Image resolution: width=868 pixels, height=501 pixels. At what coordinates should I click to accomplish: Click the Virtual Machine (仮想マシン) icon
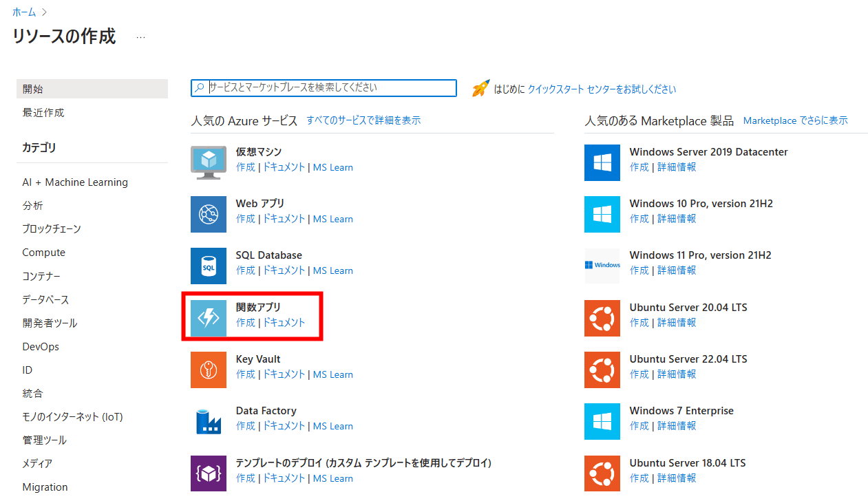(208, 162)
